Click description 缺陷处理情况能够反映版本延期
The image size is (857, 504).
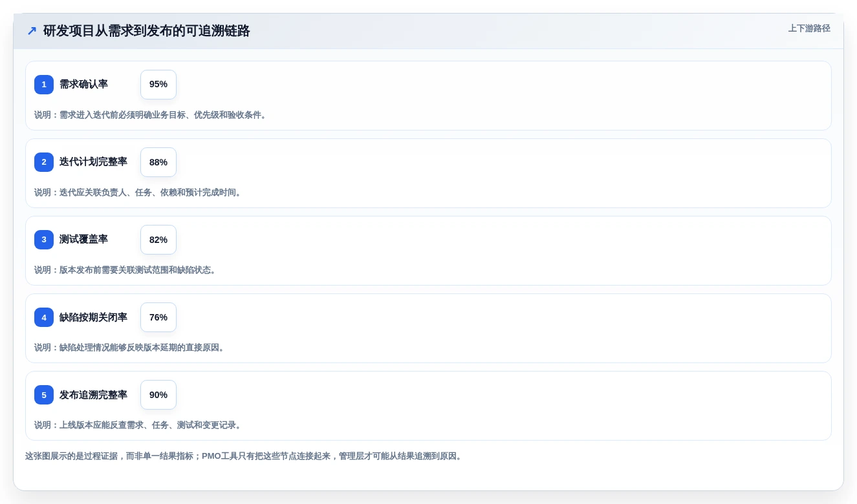coord(130,348)
